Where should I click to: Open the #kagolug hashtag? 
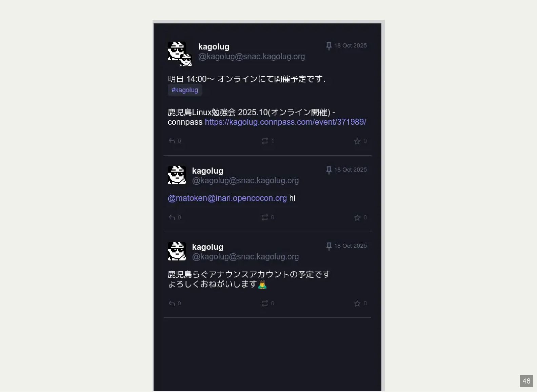[x=185, y=90]
